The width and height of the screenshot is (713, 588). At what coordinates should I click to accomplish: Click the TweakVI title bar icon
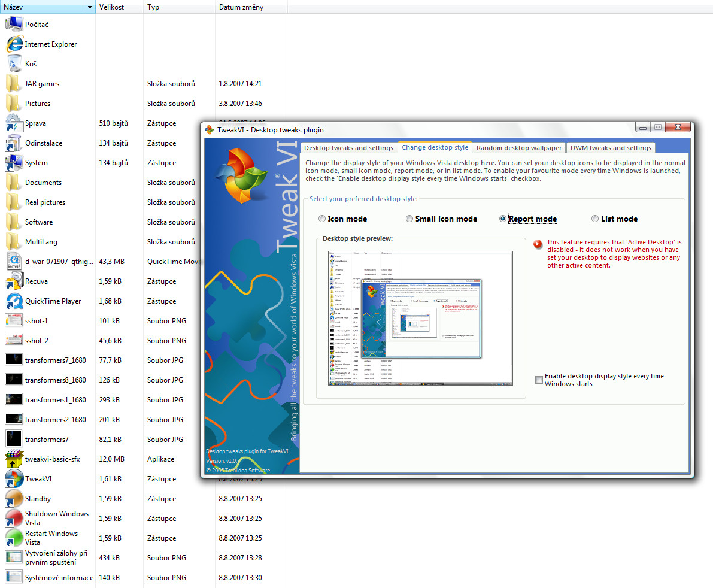(x=209, y=129)
